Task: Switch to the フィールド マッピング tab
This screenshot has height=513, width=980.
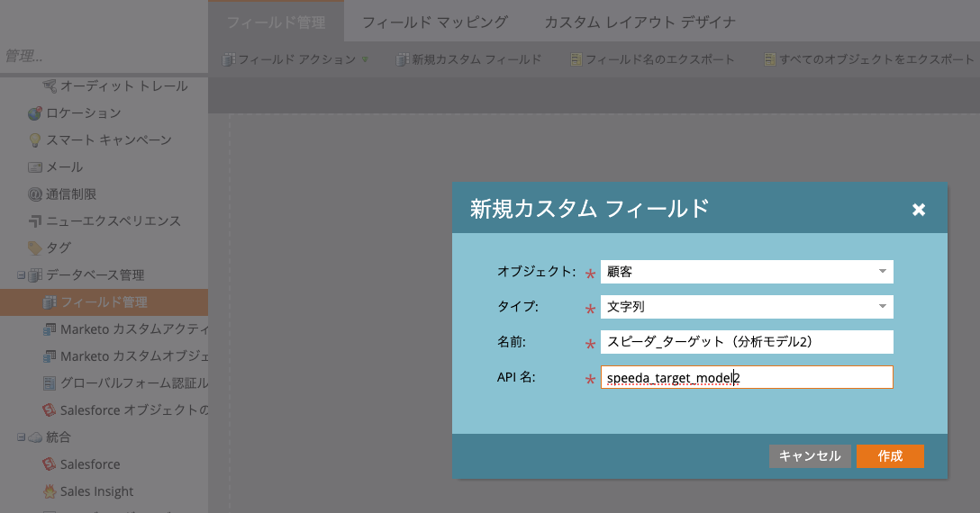Action: click(x=434, y=22)
